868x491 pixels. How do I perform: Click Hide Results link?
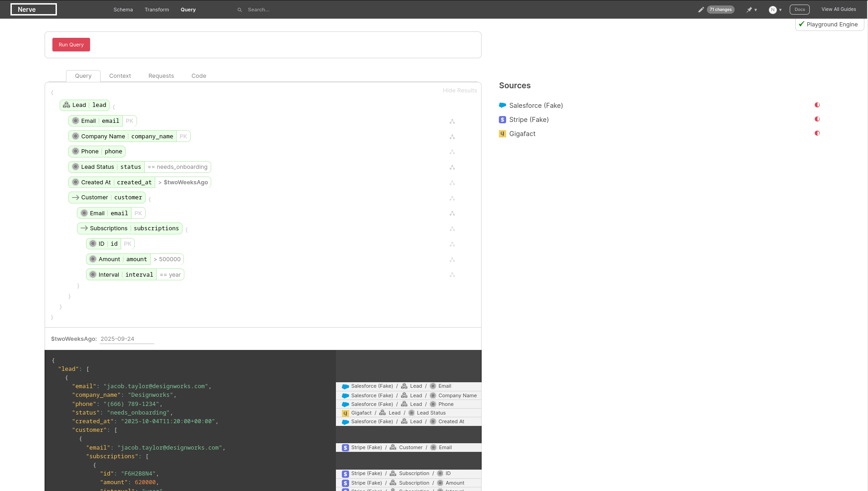pos(460,91)
